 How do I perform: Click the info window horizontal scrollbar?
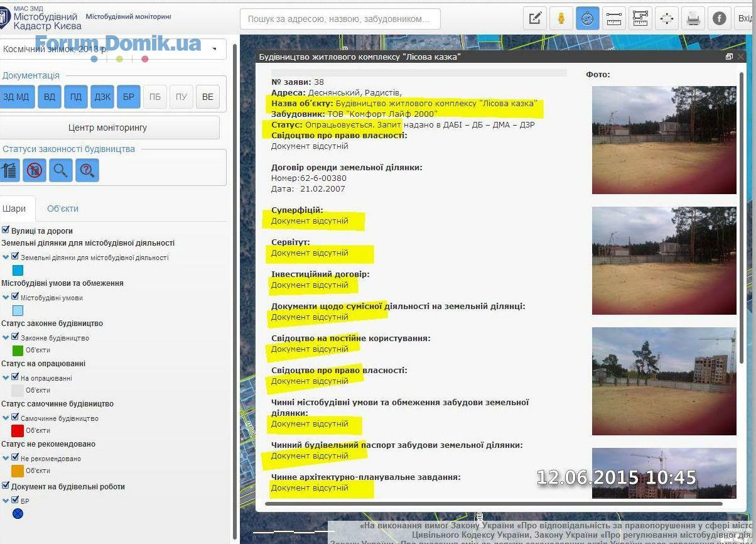(494, 503)
